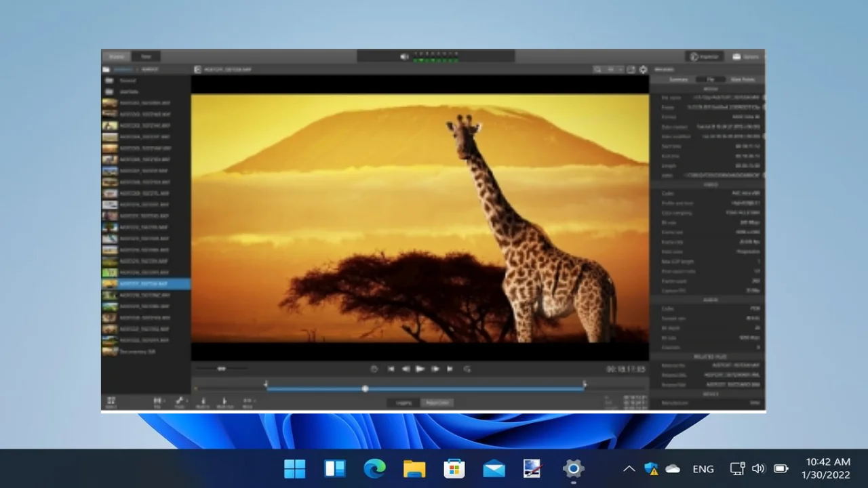The height and width of the screenshot is (488, 868).
Task: Set Mark Out with toolbar button
Action: pos(225,403)
